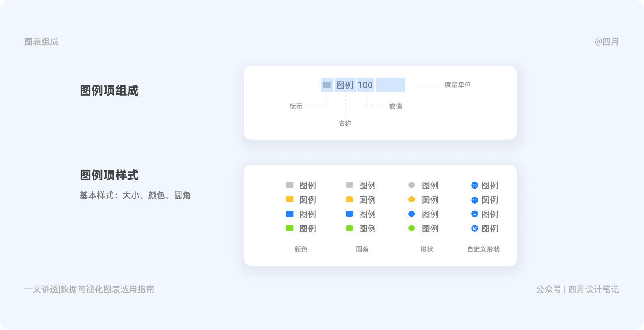Viewport: 644px width, 330px height.
Task: Click the gray square marker in 颜色 column
Action: 290,185
